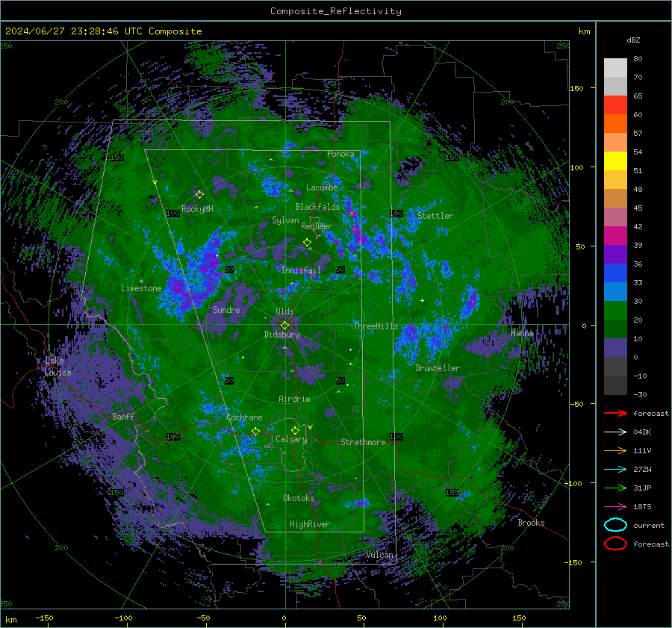
Task: Click the cyan current ellipse legend icon
Action: tap(615, 525)
